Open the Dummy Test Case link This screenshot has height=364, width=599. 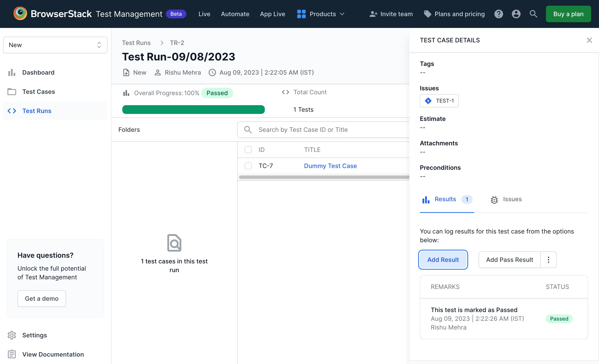click(330, 166)
